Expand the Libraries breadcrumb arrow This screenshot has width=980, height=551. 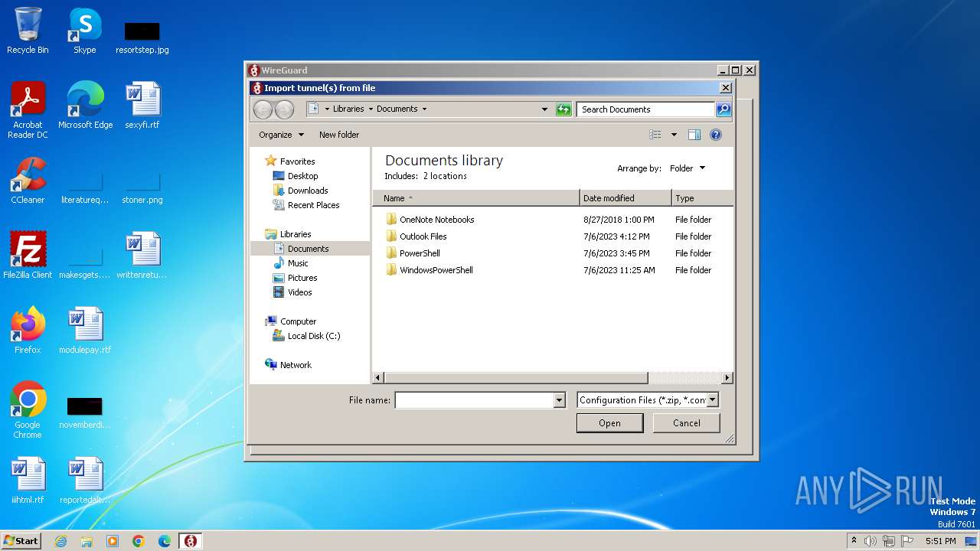tap(371, 109)
